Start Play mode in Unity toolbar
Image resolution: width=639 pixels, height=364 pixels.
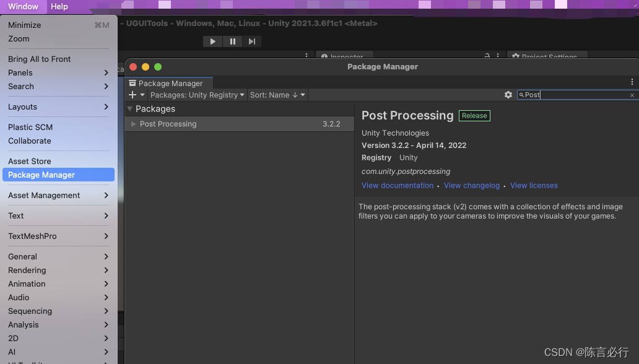[x=213, y=41]
